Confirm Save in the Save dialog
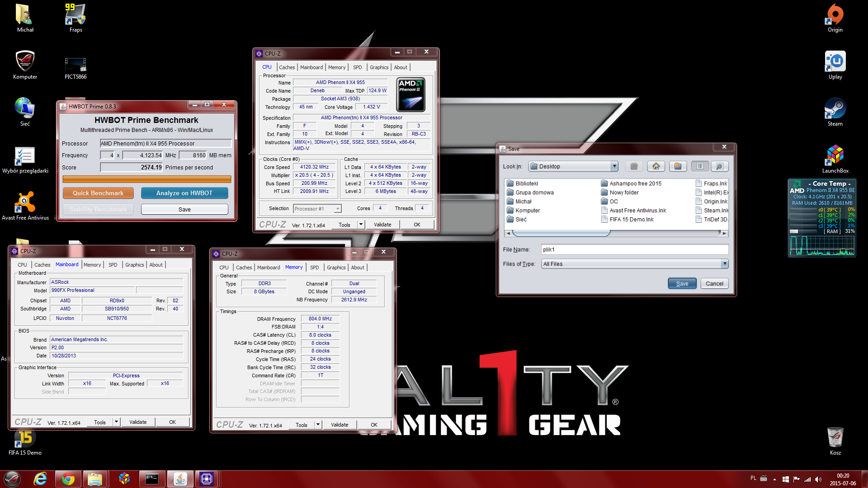The image size is (868, 488). click(x=682, y=284)
